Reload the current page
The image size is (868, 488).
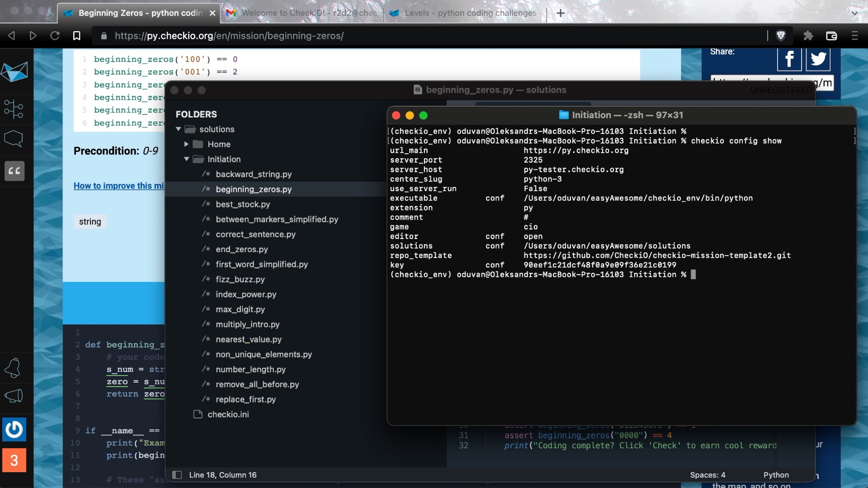(x=55, y=36)
